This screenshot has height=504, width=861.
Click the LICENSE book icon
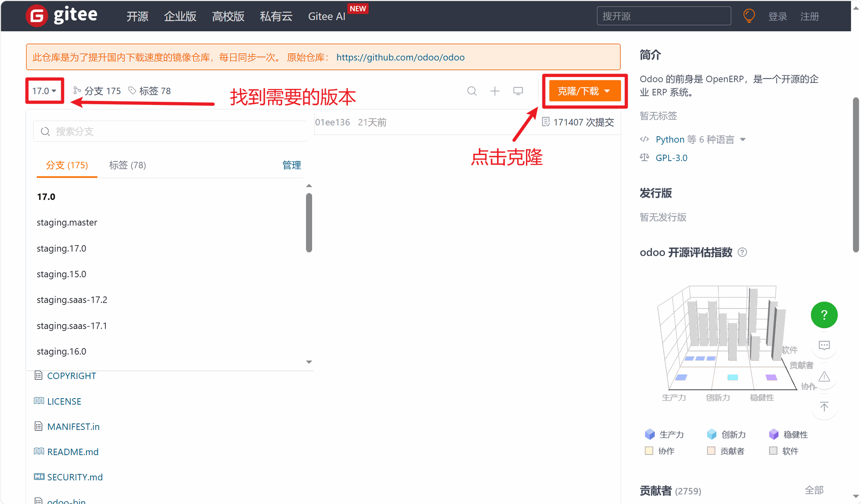39,401
